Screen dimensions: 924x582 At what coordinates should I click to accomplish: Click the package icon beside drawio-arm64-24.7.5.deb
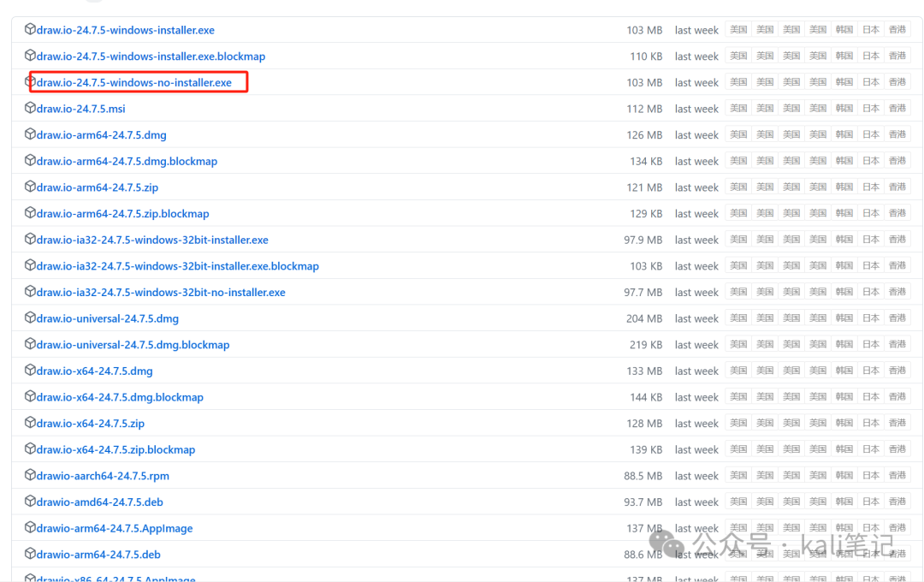point(30,554)
